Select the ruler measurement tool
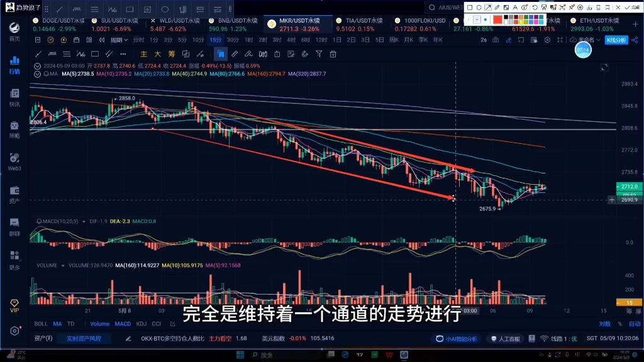This screenshot has height=362, width=644. [x=235, y=54]
